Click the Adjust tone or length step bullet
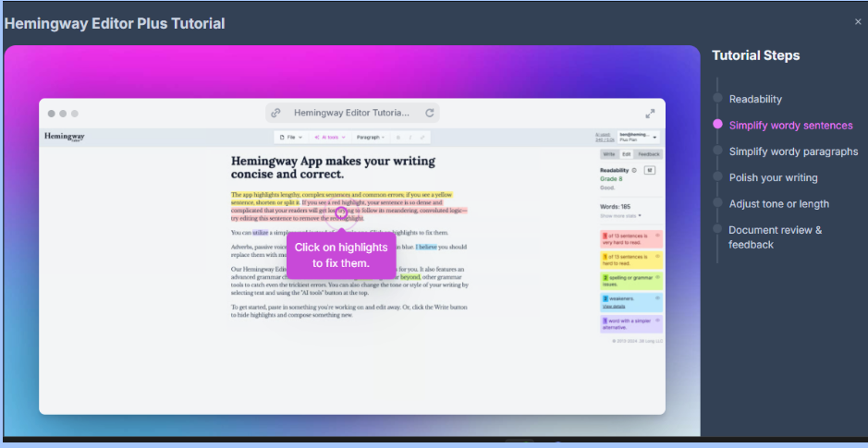The image size is (868, 448). [x=717, y=202]
